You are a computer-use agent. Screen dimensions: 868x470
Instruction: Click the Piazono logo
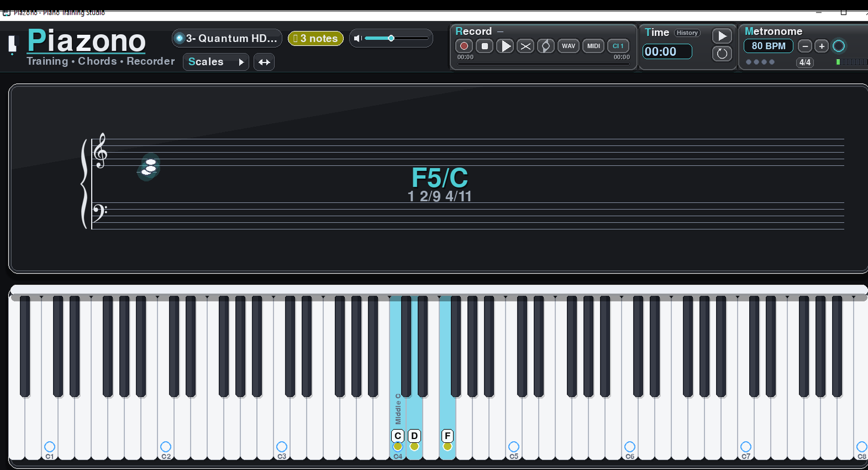click(x=86, y=41)
